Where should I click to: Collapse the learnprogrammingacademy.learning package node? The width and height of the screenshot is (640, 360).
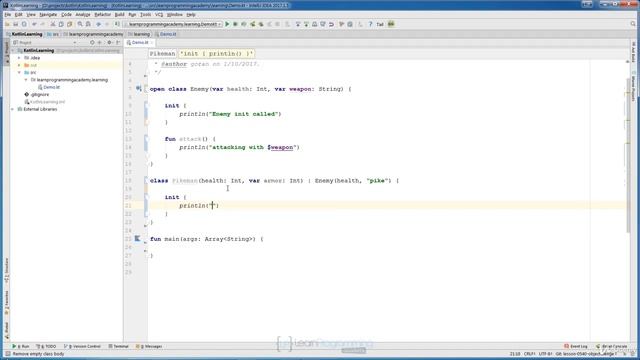coord(26,80)
